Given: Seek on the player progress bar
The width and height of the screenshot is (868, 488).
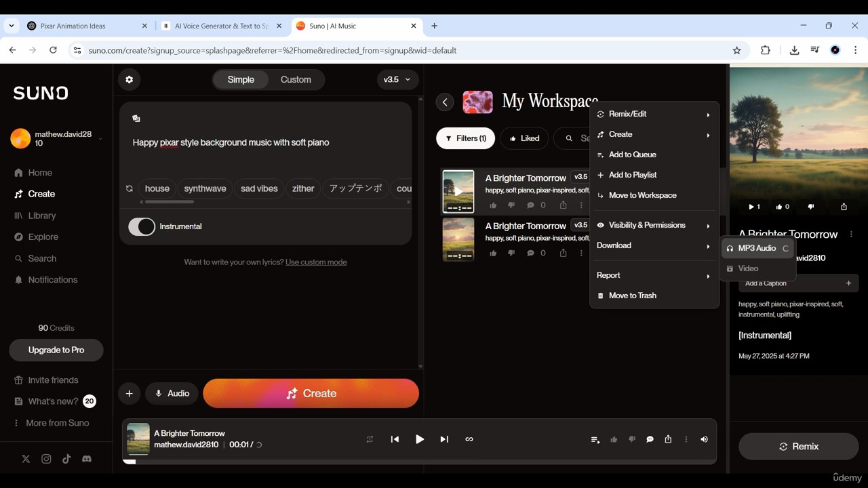Looking at the screenshot, I should [x=419, y=462].
